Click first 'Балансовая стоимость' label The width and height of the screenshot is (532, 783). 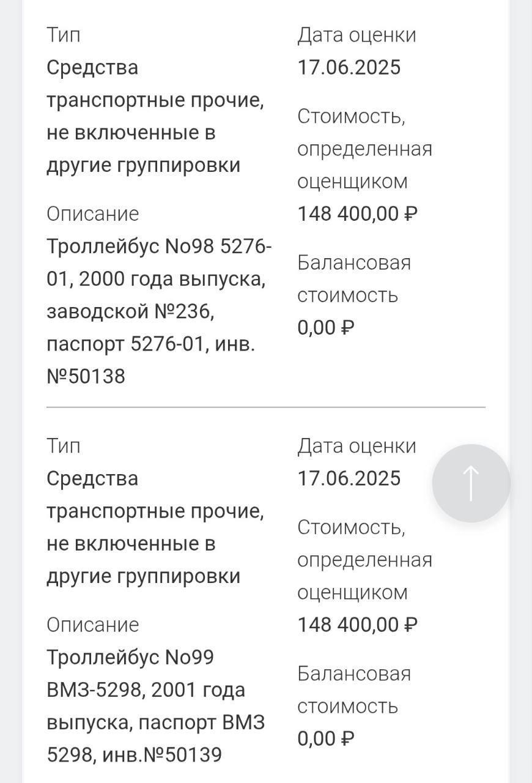[353, 279]
